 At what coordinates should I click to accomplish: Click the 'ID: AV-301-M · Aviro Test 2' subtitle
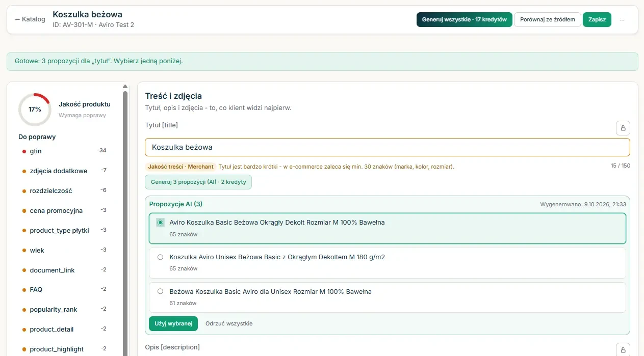93,25
